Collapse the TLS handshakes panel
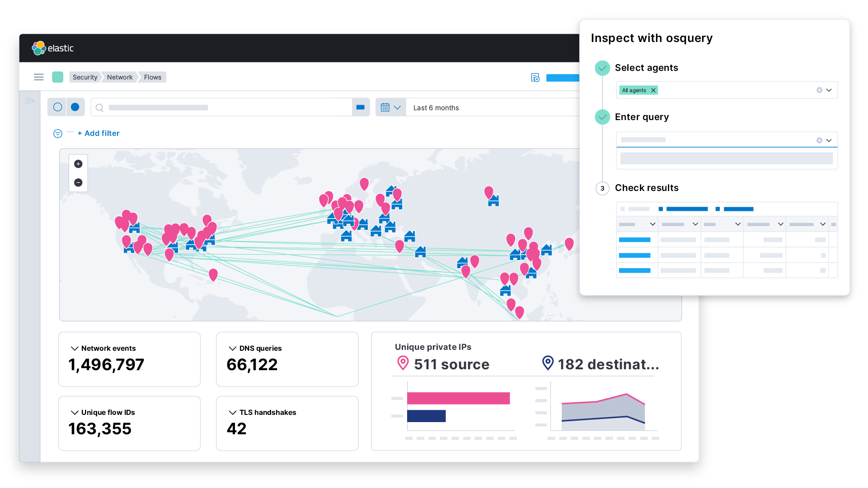 (233, 413)
